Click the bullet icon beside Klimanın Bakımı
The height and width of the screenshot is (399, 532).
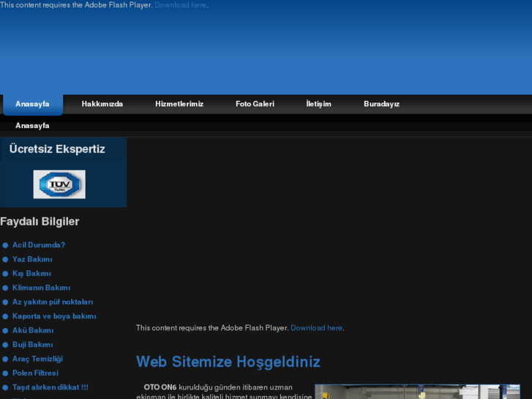(5, 288)
